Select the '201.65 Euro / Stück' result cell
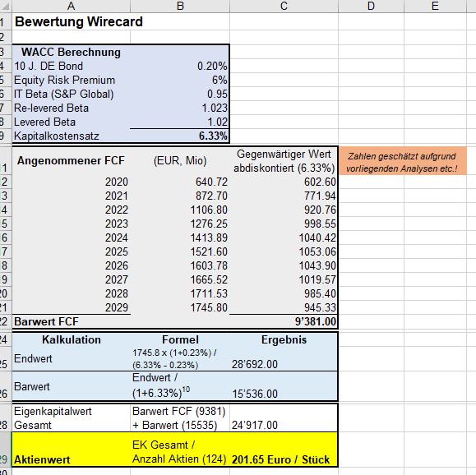 click(284, 450)
